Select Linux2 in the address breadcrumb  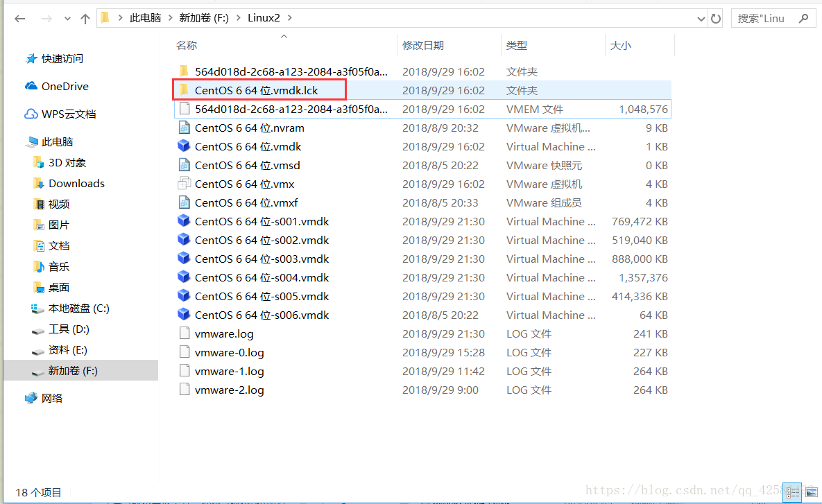point(264,18)
